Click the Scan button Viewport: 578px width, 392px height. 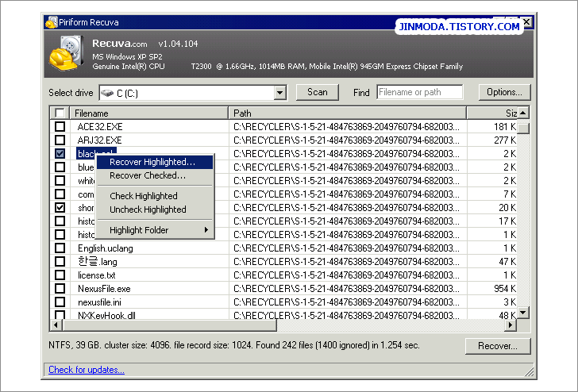click(x=318, y=92)
